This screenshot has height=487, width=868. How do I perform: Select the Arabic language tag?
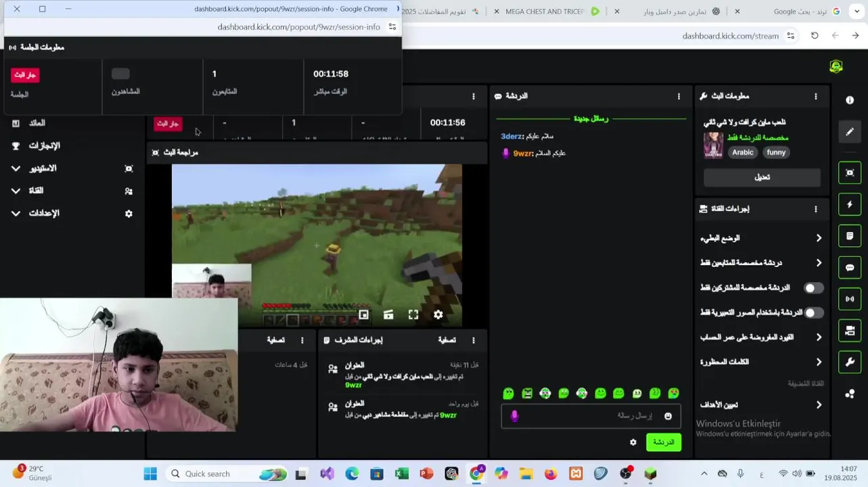click(742, 152)
